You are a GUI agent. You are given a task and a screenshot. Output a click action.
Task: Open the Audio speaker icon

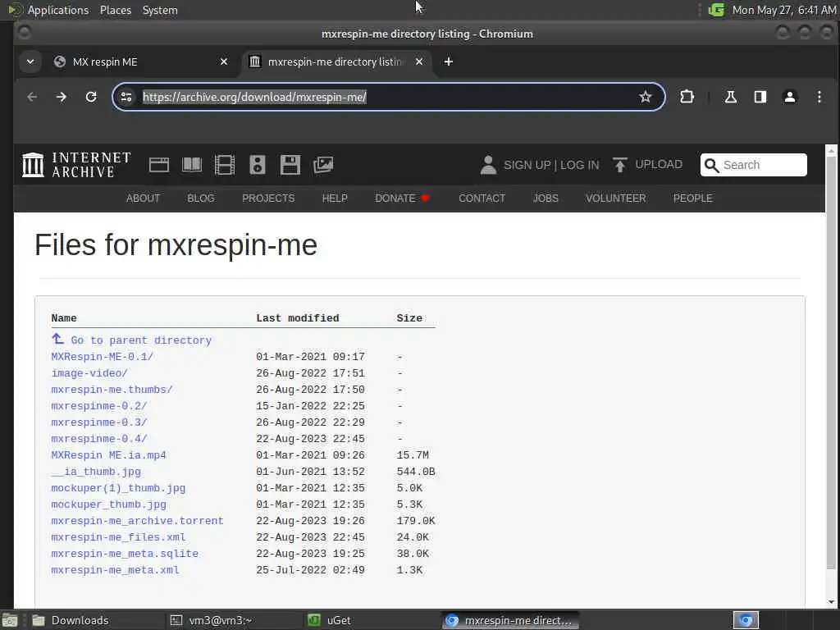pos(257,164)
